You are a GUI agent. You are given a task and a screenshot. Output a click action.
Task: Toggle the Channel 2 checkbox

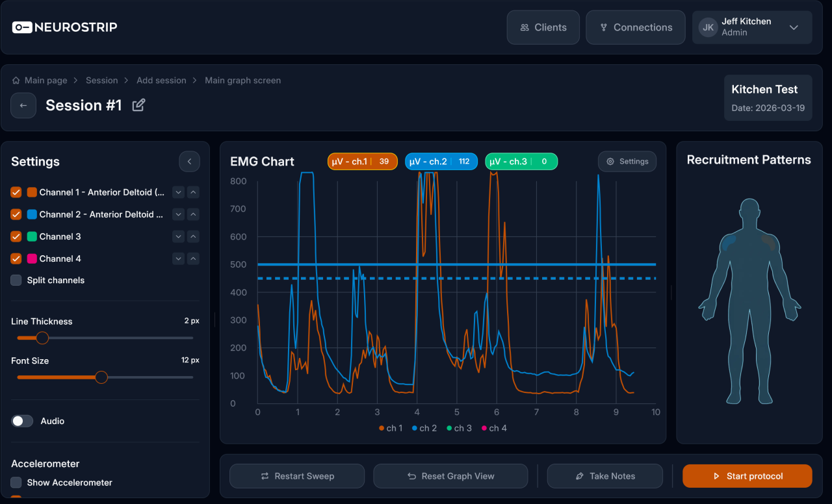coord(16,214)
